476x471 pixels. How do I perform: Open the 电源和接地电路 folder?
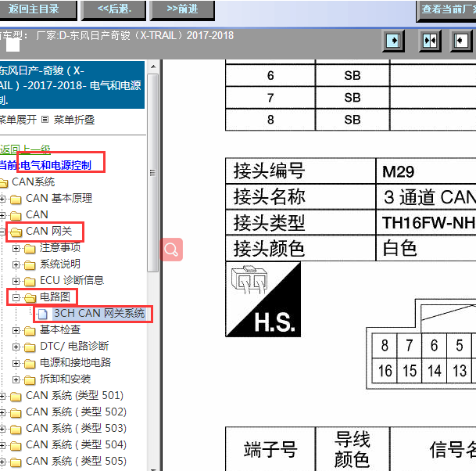pos(76,362)
